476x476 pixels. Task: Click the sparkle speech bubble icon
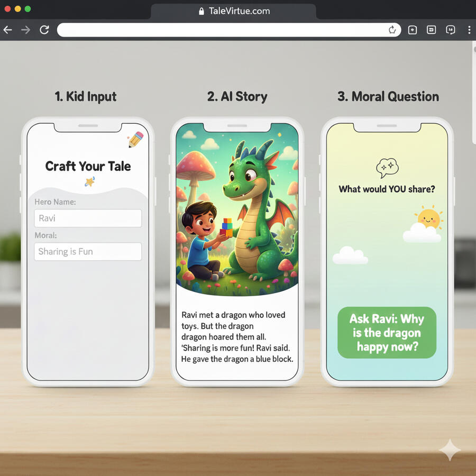click(387, 168)
